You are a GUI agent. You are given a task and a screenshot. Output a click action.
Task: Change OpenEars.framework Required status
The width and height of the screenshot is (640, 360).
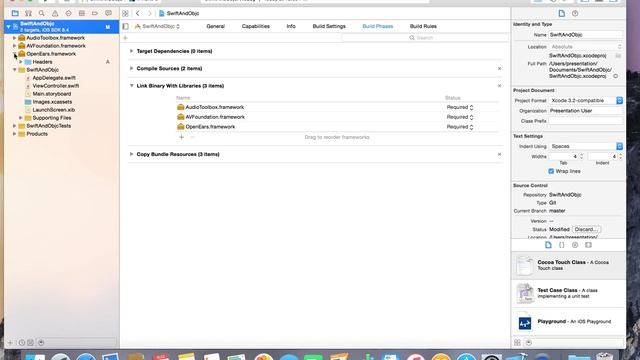(460, 127)
